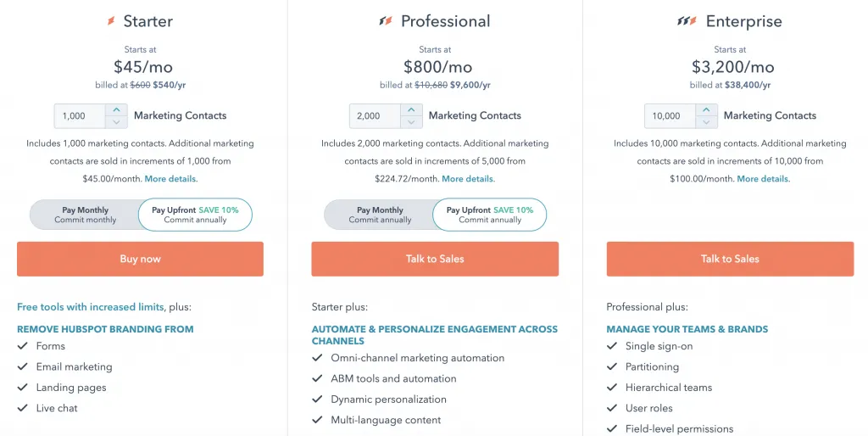Image resolution: width=868 pixels, height=436 pixels.
Task: Click the Enterprise plan triple-bolt icon
Action: point(687,21)
